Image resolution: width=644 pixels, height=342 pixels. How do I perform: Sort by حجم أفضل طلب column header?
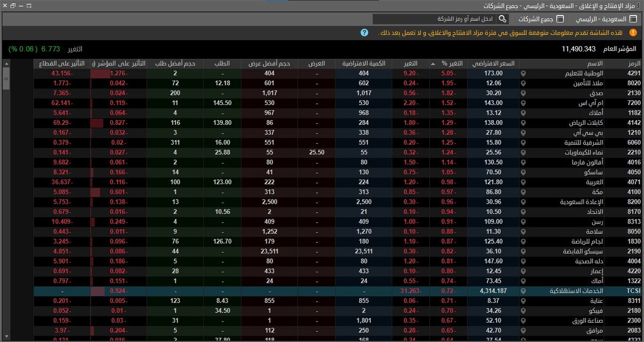pyautogui.click(x=175, y=64)
